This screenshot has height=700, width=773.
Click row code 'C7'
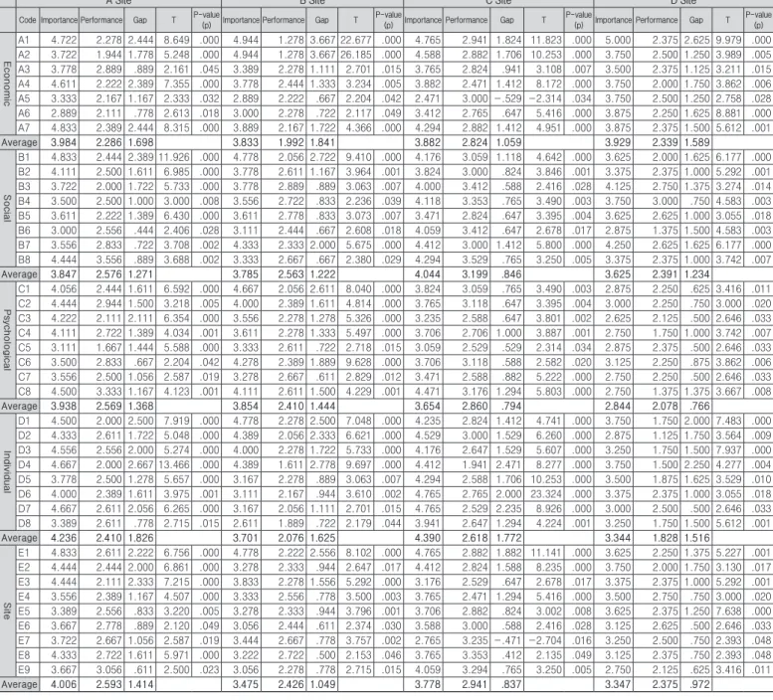click(24, 377)
